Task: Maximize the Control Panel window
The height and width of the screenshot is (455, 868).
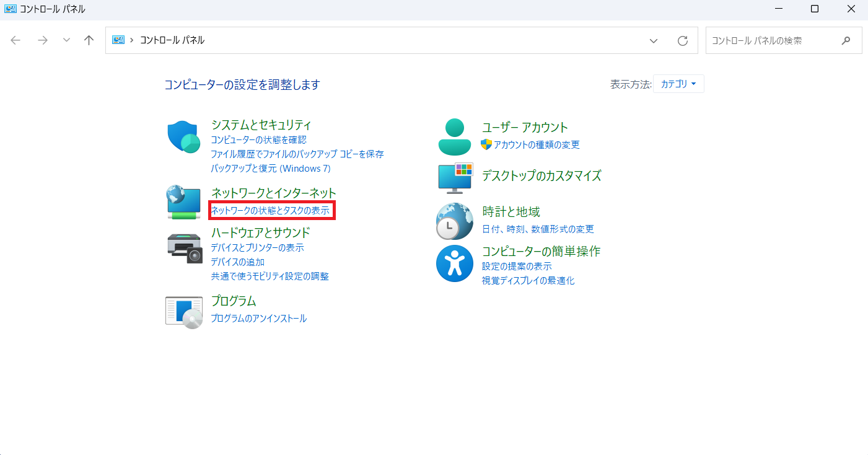Action: coord(815,9)
